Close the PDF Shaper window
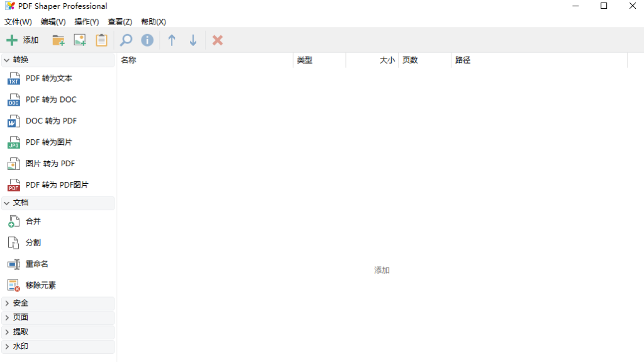Screen dimensions: 644x362 tap(633, 6)
